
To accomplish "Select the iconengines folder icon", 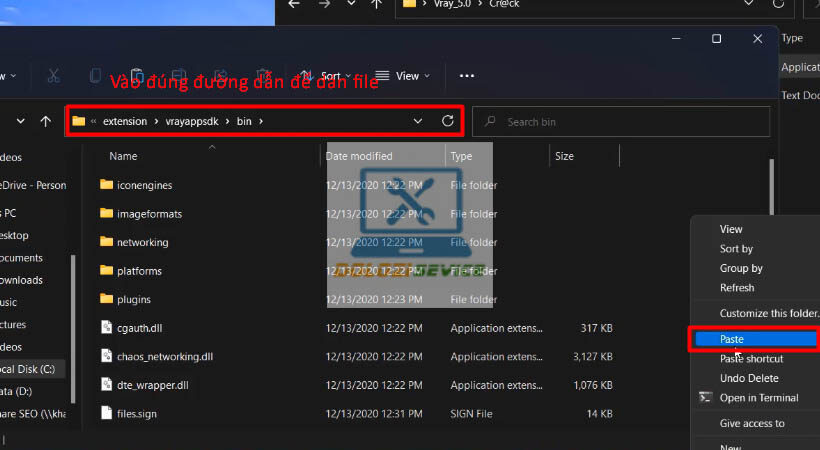I will (x=108, y=185).
